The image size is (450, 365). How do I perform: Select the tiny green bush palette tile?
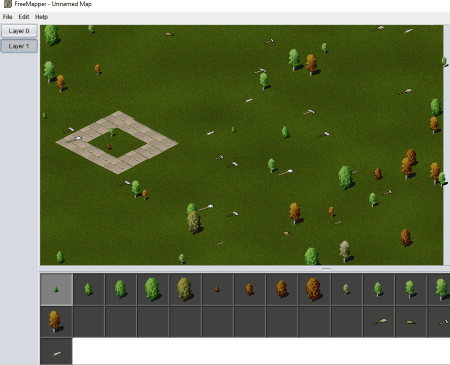coord(56,289)
